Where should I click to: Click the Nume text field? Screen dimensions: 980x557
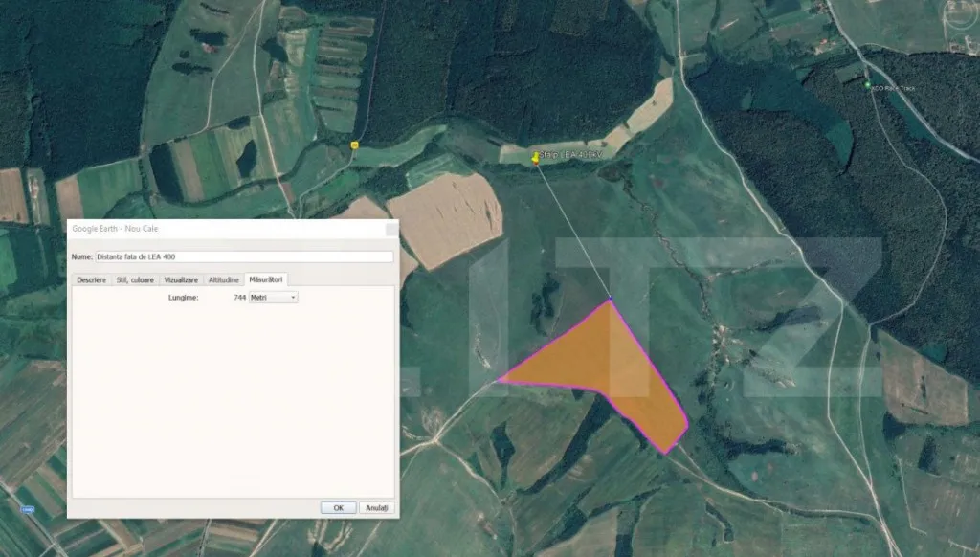(x=244, y=256)
